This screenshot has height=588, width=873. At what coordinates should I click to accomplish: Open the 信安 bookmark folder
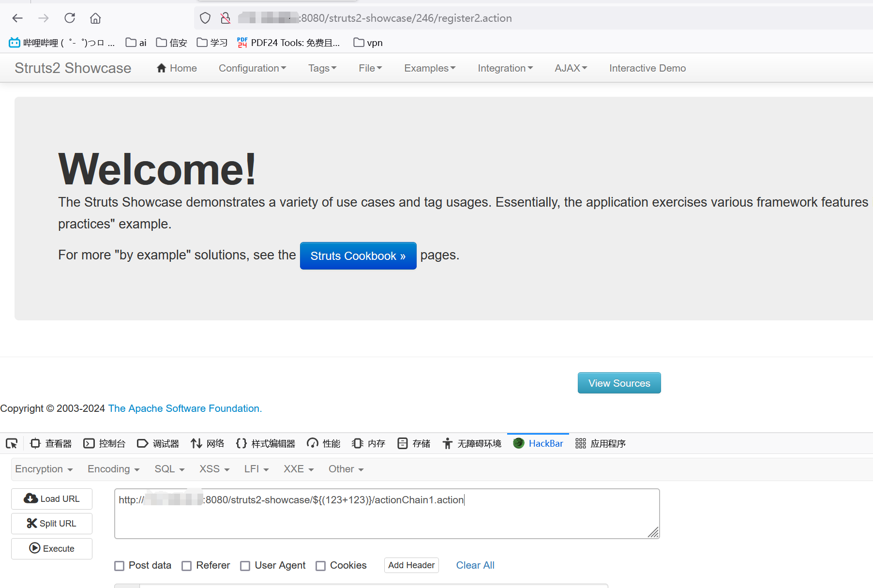(x=172, y=43)
